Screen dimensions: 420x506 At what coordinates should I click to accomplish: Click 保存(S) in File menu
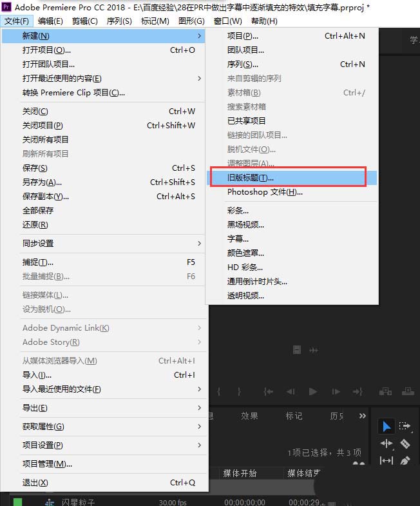(x=103, y=168)
